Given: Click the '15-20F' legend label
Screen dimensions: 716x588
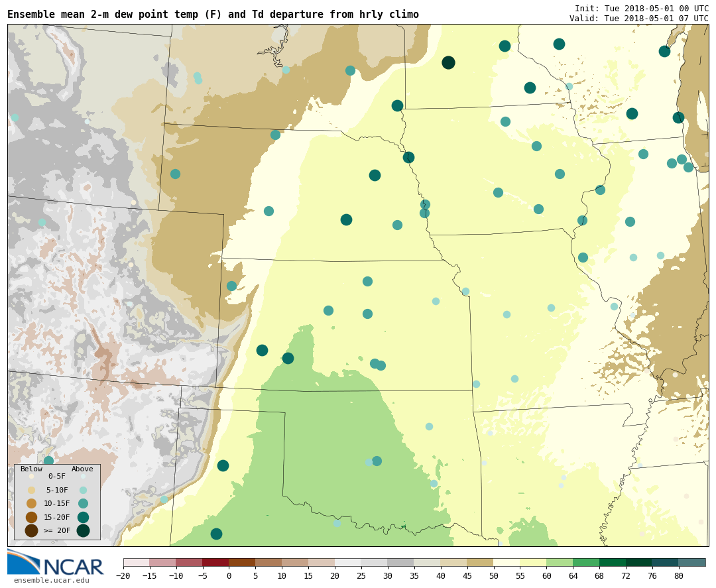Looking at the screenshot, I should coord(56,517).
